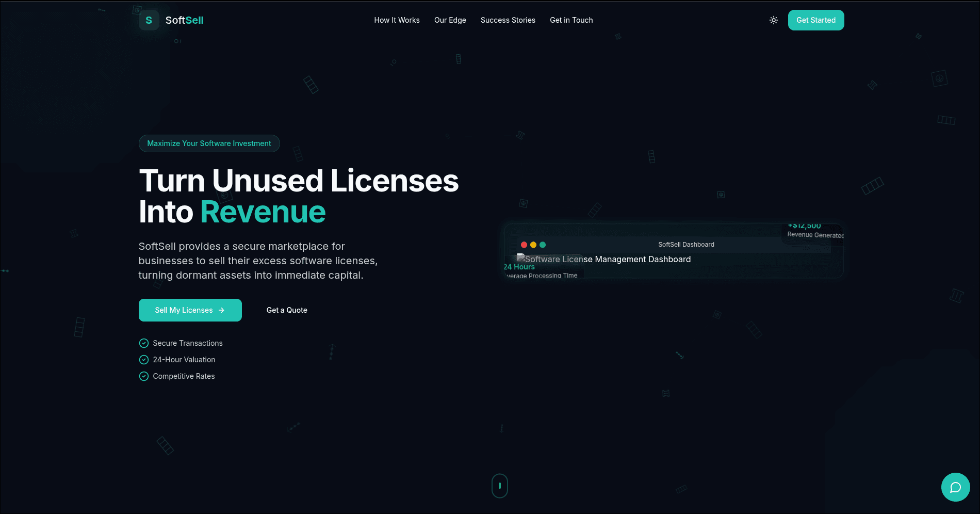Click the Software License Management Dashboard image

click(603, 259)
